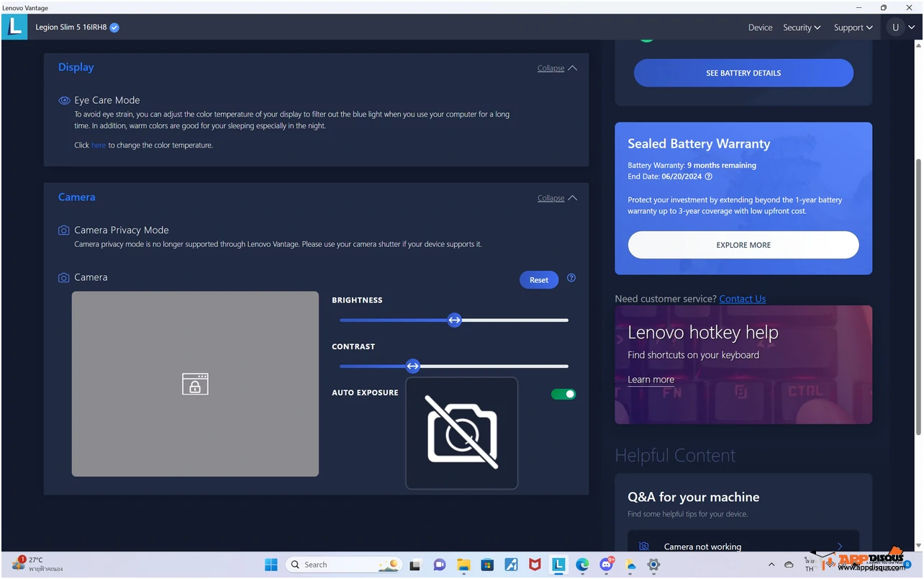Click the 'Camera Privacy Mode' heading text

(x=122, y=230)
